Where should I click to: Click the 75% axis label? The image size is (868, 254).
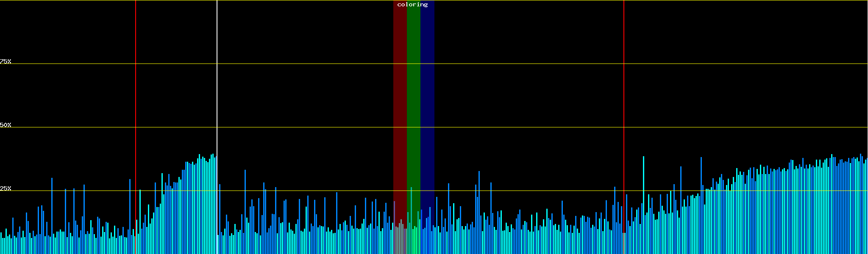pos(6,61)
